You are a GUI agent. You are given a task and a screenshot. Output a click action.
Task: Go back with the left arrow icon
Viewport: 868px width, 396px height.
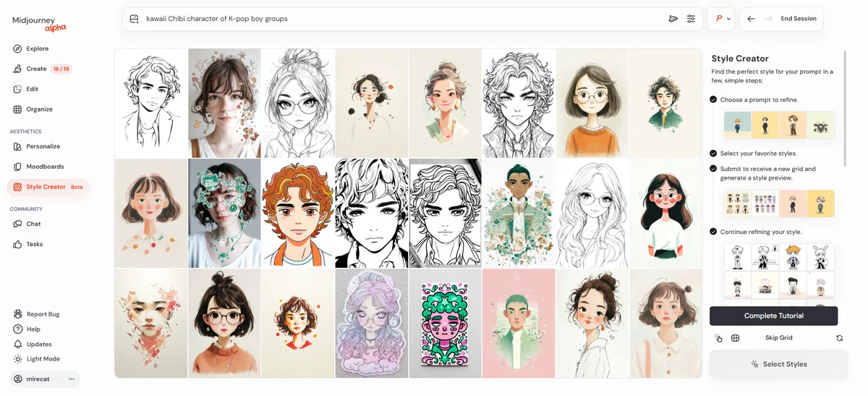[x=751, y=19]
